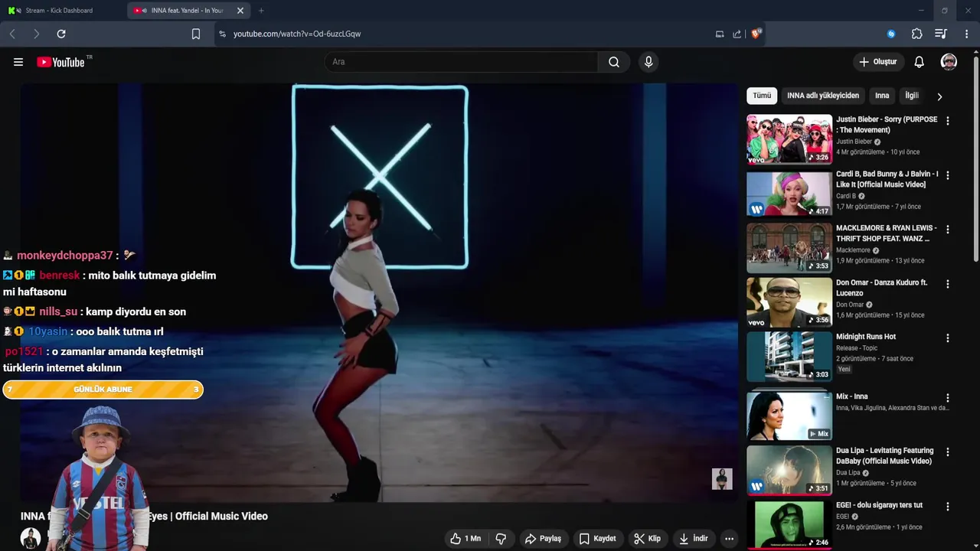Open Midnight Runs Hot thumbnail
Image resolution: width=980 pixels, height=551 pixels.
click(x=789, y=357)
